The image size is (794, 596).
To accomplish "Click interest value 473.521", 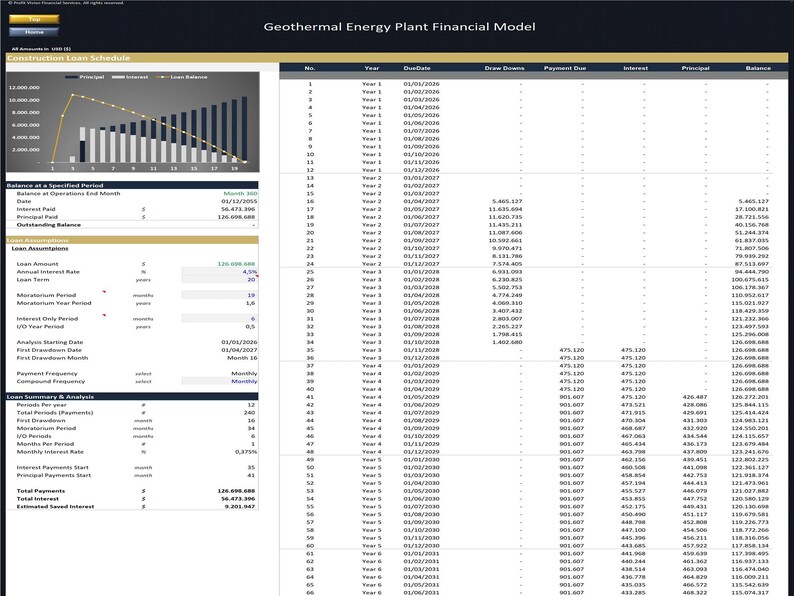I will point(633,405).
